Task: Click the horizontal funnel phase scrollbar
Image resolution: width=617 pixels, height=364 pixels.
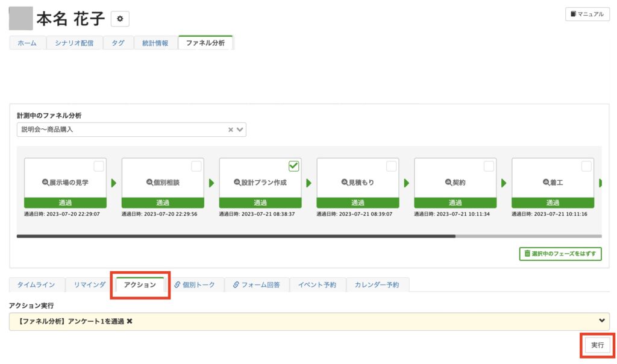Action: 236,236
